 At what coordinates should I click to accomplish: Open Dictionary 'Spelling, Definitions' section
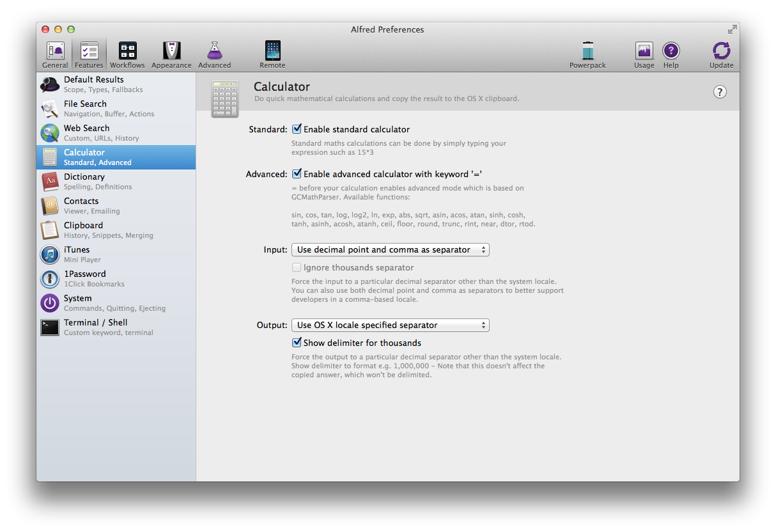point(116,182)
